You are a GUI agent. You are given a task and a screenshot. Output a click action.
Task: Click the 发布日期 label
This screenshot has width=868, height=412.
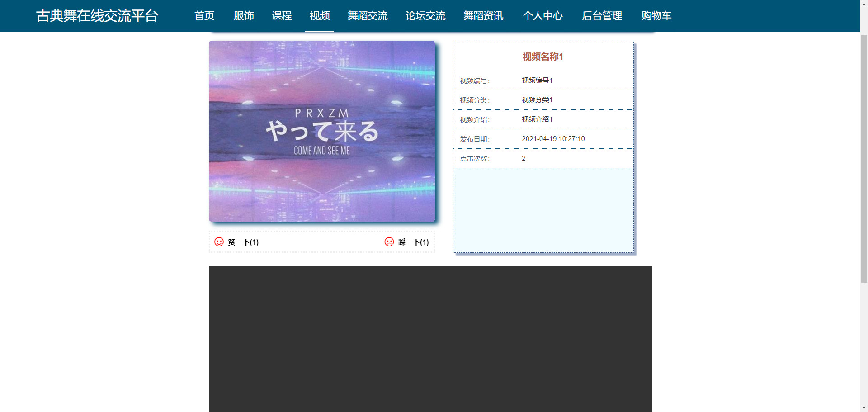click(475, 139)
